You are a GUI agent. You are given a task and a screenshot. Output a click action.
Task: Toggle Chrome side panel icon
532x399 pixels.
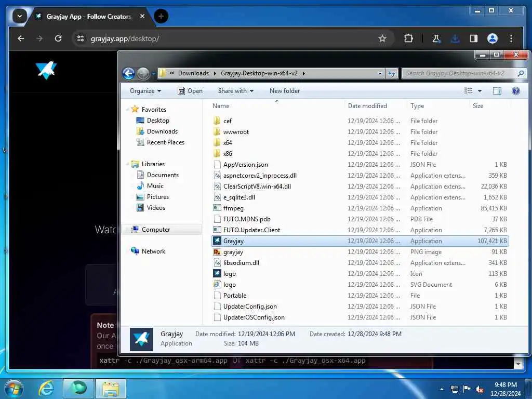point(474,38)
